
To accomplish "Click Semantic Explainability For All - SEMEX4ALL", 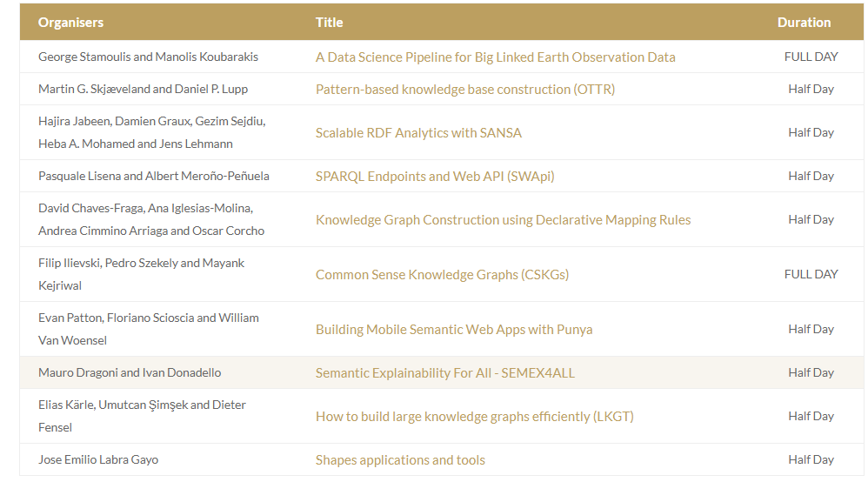I will pyautogui.click(x=444, y=373).
